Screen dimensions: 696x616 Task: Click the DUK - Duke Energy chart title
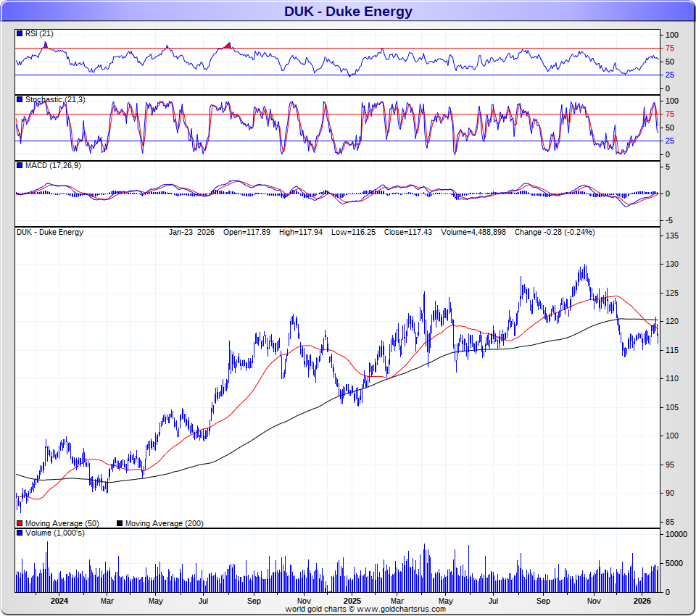tap(348, 11)
